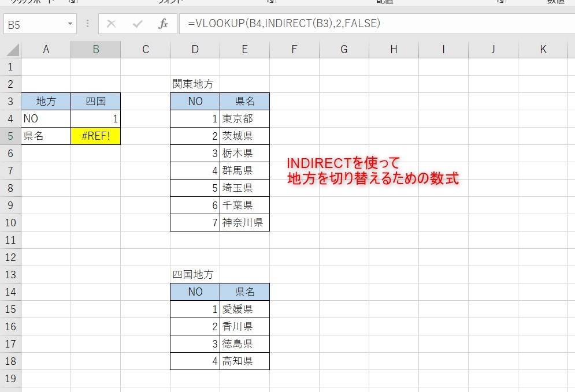Click the 関東地方 title cell
The image size is (575, 392).
tap(195, 84)
